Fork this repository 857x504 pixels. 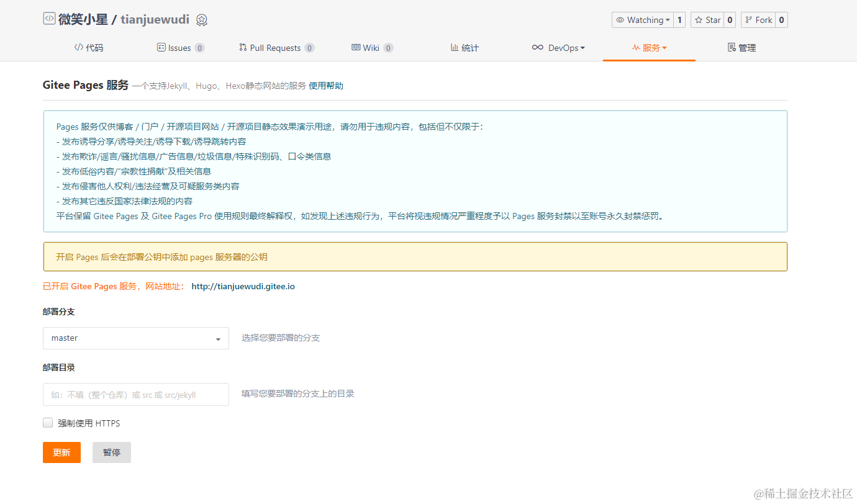(758, 20)
